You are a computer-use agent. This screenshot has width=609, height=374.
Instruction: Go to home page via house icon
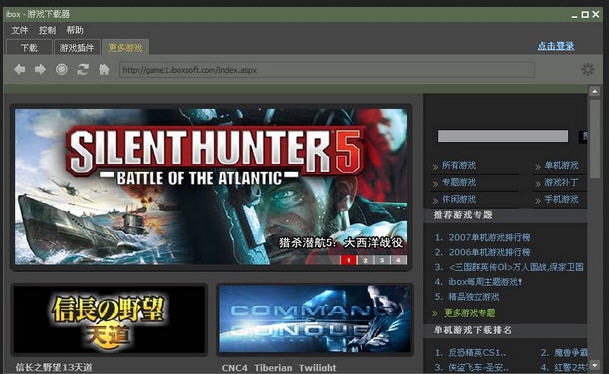pyautogui.click(x=104, y=70)
